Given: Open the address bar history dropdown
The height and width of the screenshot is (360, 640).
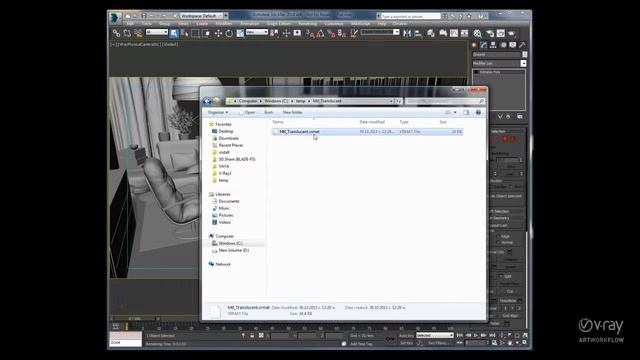Looking at the screenshot, I should coord(391,101).
